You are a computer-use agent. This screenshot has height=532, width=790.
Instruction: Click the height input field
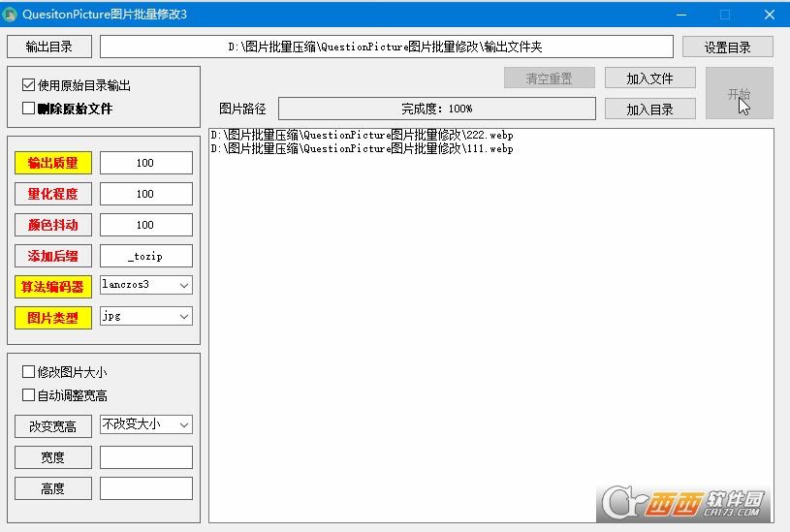point(146,488)
